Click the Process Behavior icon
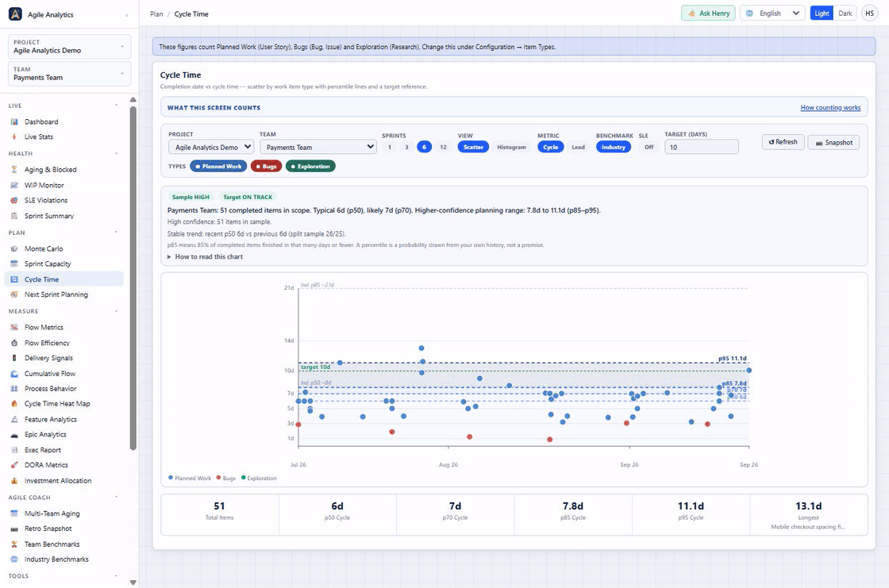The width and height of the screenshot is (889, 588). coord(14,388)
